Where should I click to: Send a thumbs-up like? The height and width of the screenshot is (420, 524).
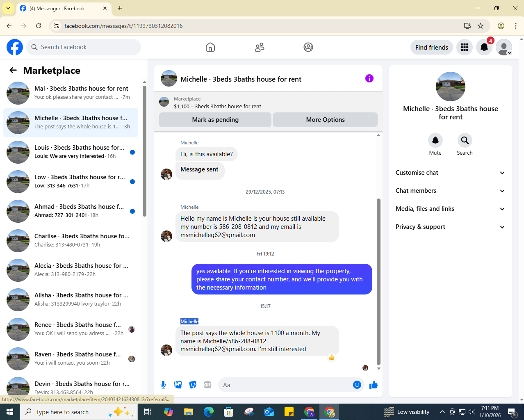coord(374,385)
